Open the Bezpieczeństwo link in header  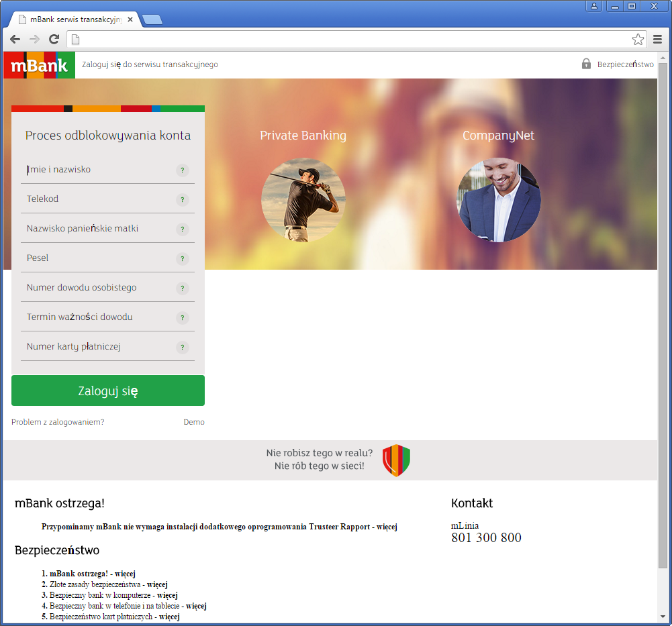(x=625, y=64)
